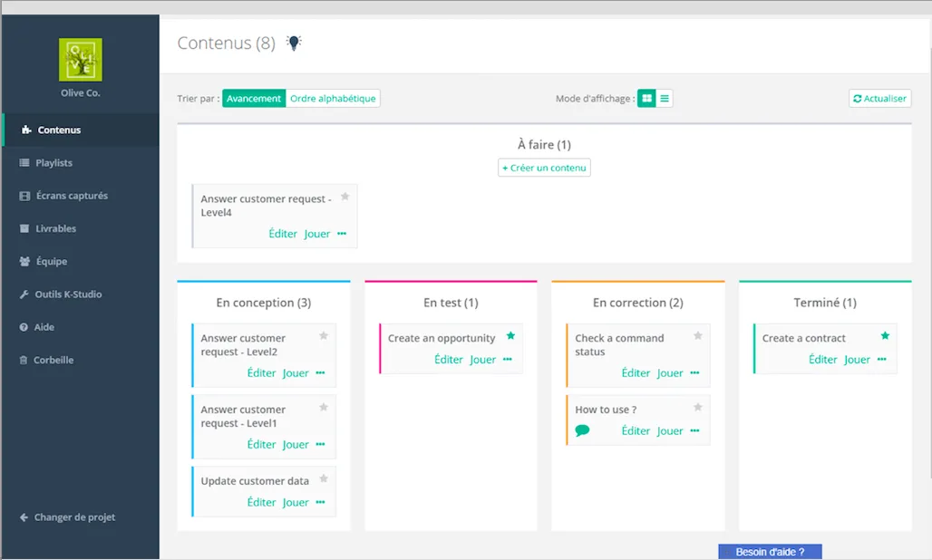This screenshot has height=560, width=932.
Task: Mark Update customer data as favorite
Action: tap(324, 478)
